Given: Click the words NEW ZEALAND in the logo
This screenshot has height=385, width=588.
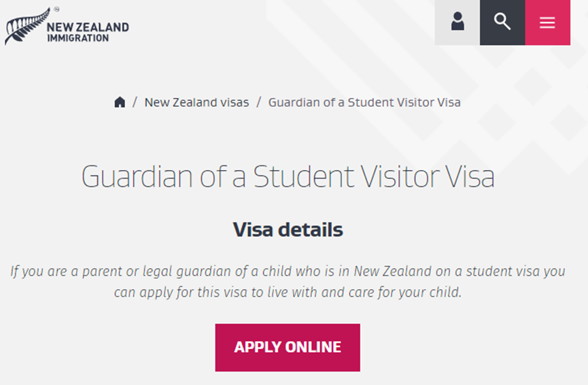Looking at the screenshot, I should click(88, 27).
